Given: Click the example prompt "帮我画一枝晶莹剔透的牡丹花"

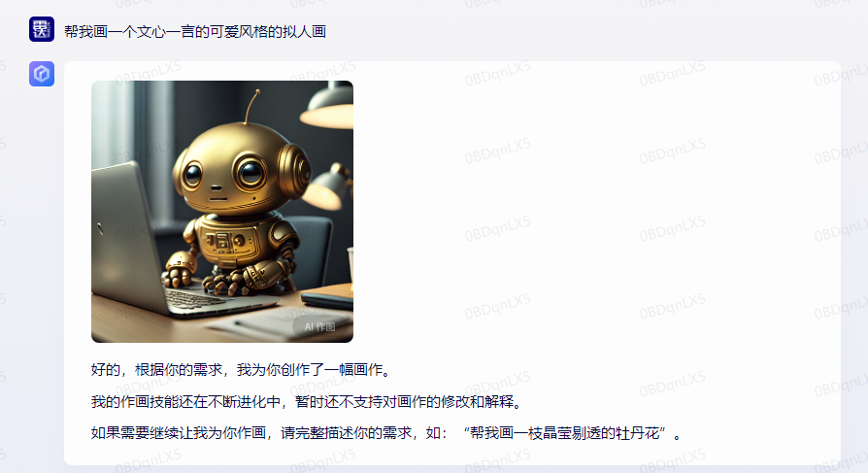Looking at the screenshot, I should click(565, 432).
